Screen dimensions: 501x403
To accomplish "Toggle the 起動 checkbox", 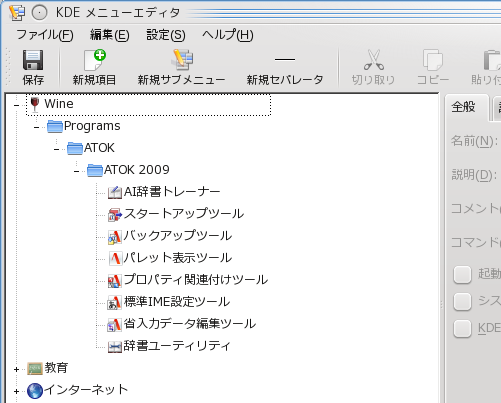I will 462,275.
